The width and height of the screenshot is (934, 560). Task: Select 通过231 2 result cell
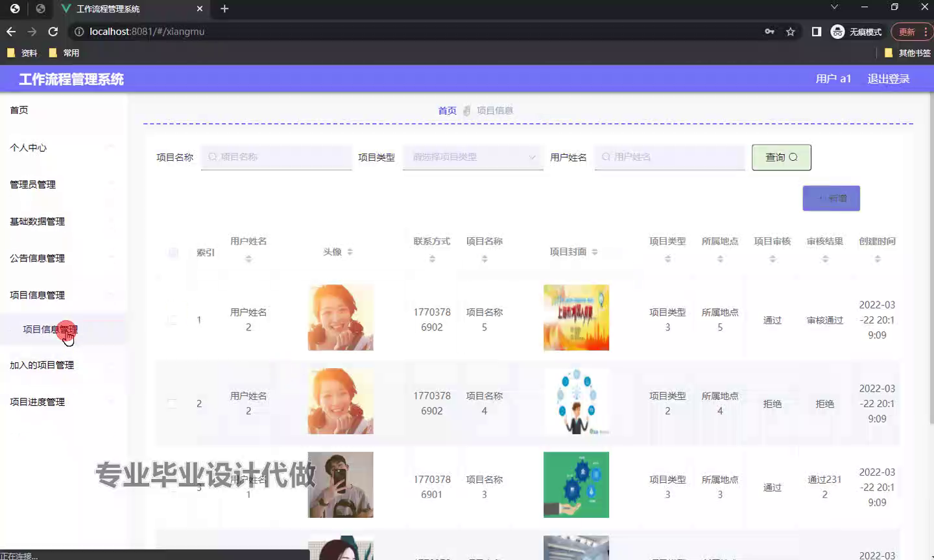[825, 487]
